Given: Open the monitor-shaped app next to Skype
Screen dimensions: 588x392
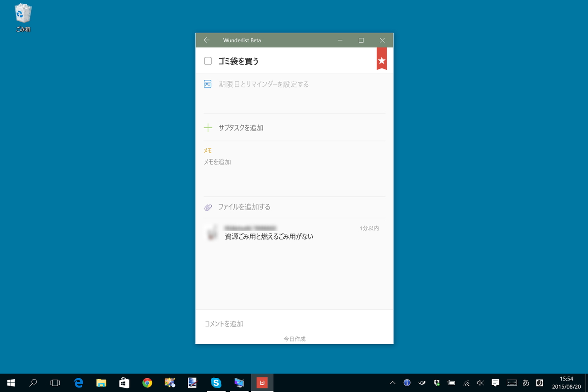Looking at the screenshot, I should coord(239,383).
